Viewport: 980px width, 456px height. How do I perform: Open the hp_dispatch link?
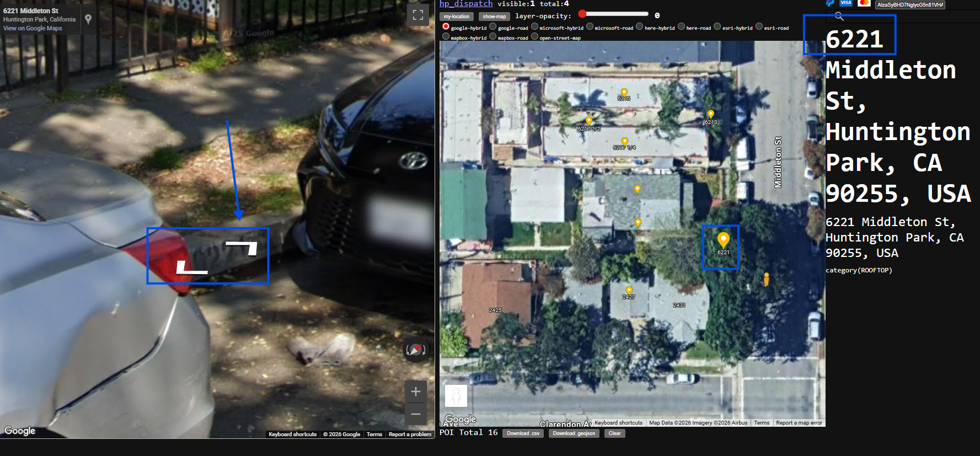point(465,4)
